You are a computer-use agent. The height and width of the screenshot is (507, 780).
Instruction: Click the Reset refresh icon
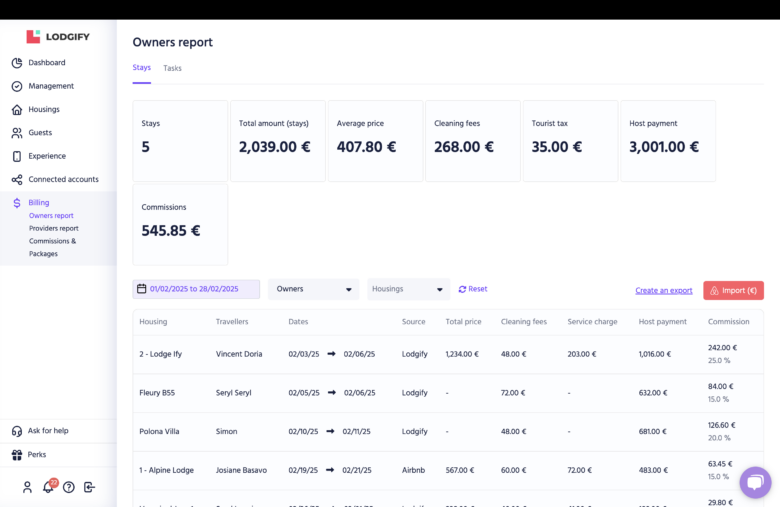pos(462,289)
